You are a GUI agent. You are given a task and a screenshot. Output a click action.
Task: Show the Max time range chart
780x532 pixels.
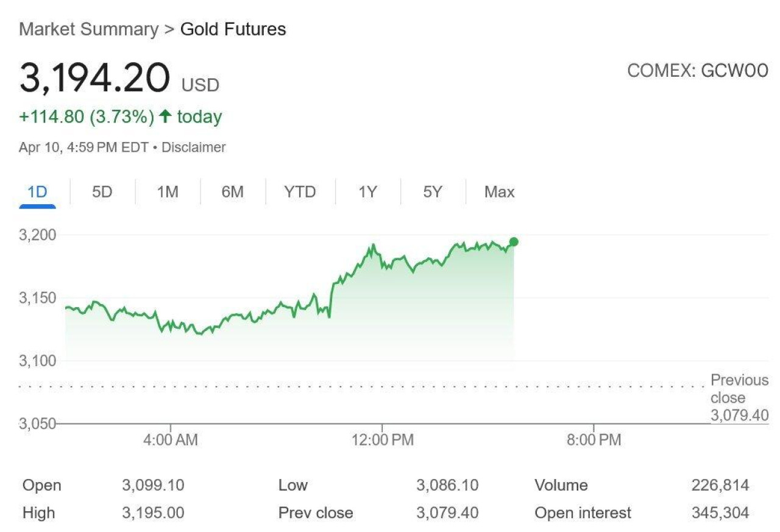pyautogui.click(x=499, y=193)
